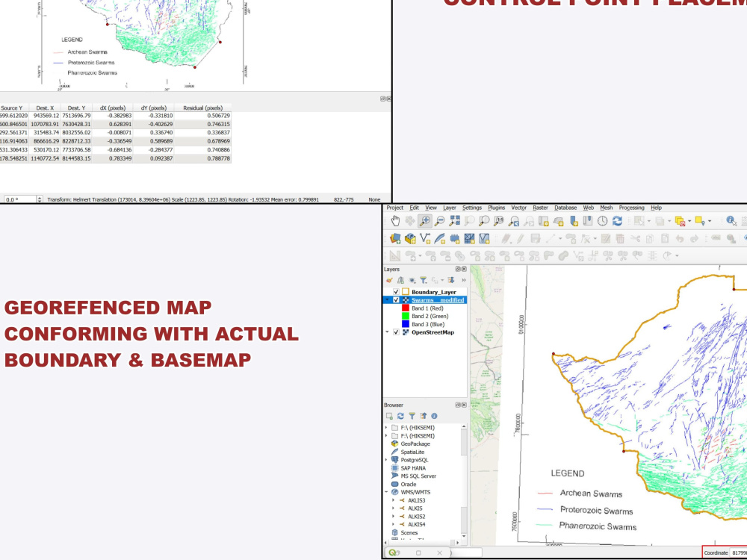Viewport: 747px width, 560px height.
Task: Select Scenes in Browser tree
Action: (x=409, y=533)
